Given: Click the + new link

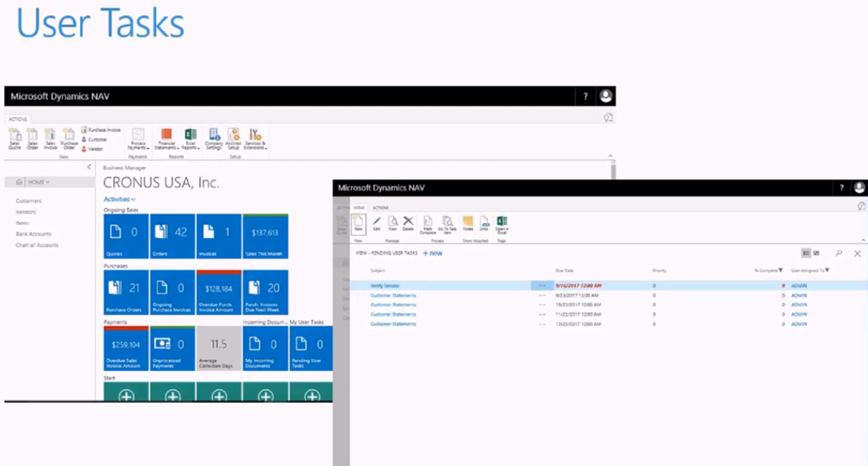Looking at the screenshot, I should [433, 253].
